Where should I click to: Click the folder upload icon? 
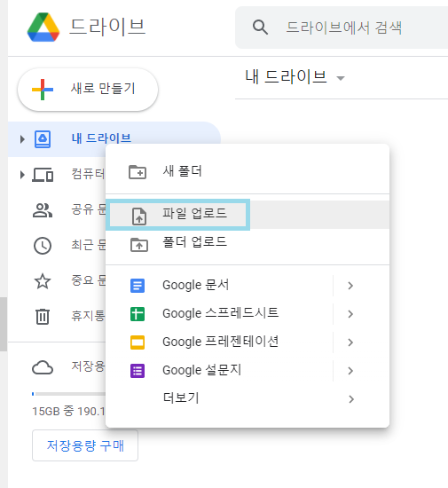139,245
